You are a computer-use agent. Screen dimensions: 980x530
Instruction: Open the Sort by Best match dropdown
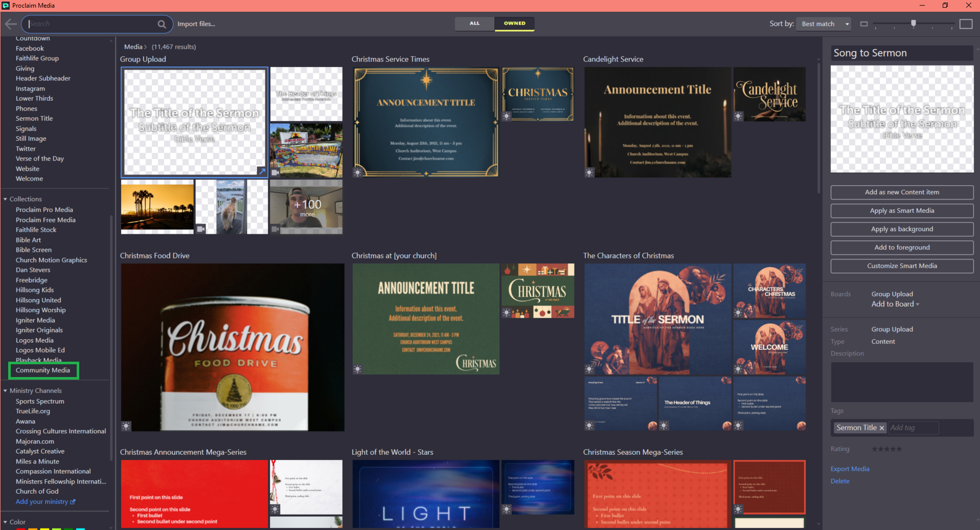[823, 24]
